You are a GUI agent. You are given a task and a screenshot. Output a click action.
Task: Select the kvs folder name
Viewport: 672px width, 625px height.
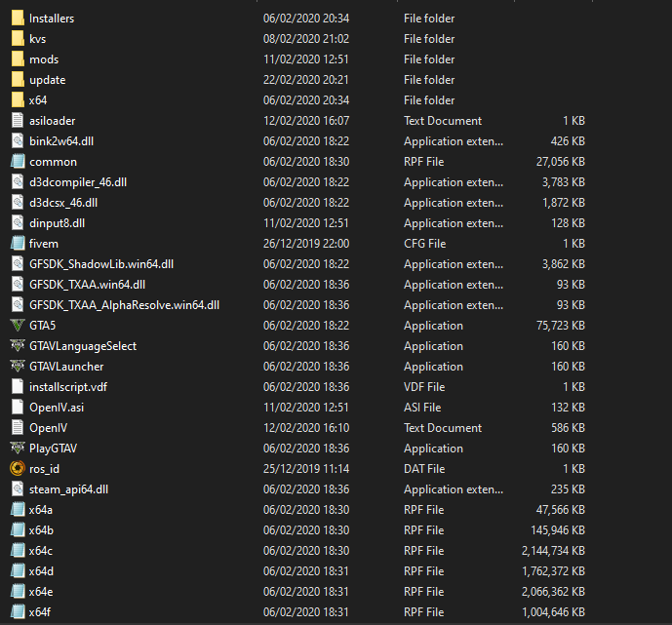pos(38,39)
